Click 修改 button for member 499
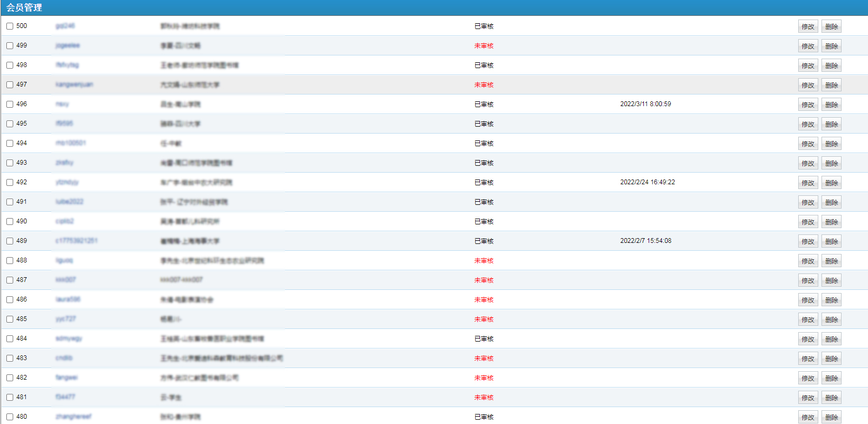This screenshot has width=868, height=424. [808, 46]
